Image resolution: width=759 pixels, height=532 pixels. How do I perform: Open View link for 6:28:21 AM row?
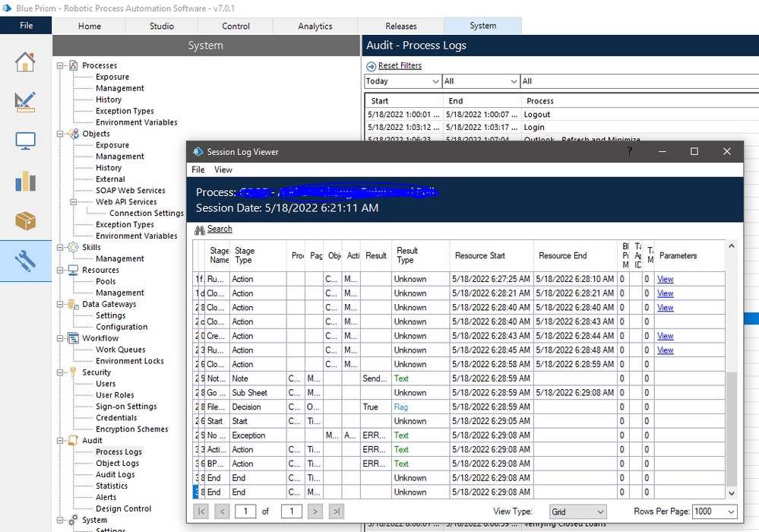point(665,293)
